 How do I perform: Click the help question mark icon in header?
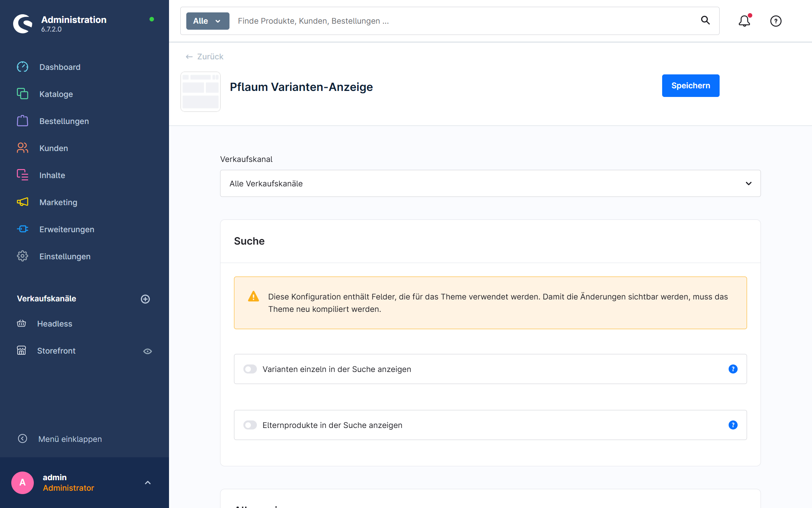(776, 21)
